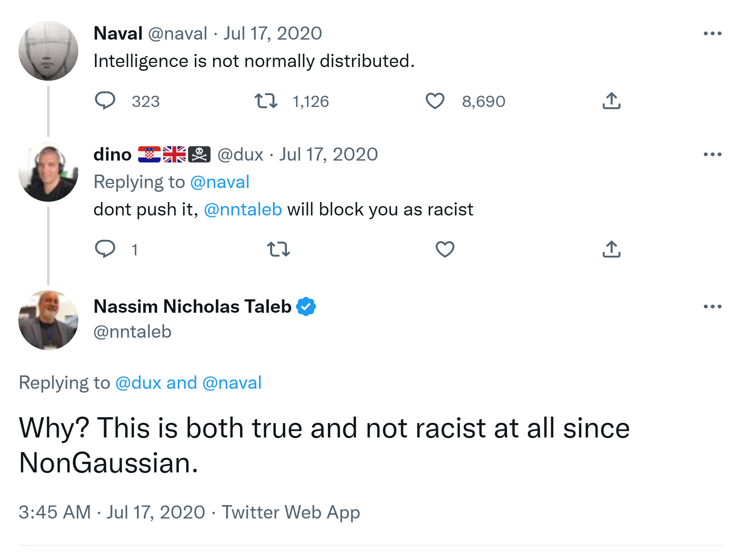742x560 pixels.
Task: Retweet dino's reply tweet
Action: click(279, 249)
